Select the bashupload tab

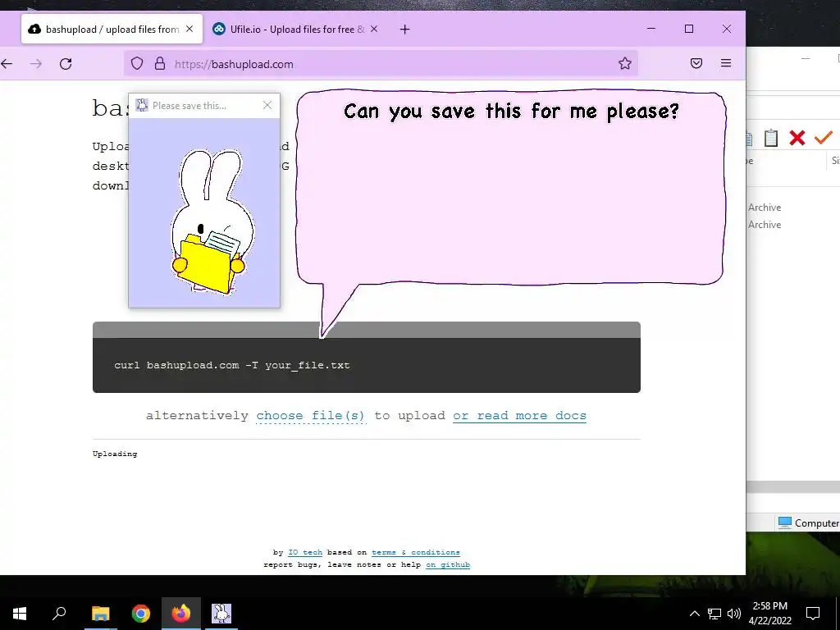pyautogui.click(x=112, y=29)
